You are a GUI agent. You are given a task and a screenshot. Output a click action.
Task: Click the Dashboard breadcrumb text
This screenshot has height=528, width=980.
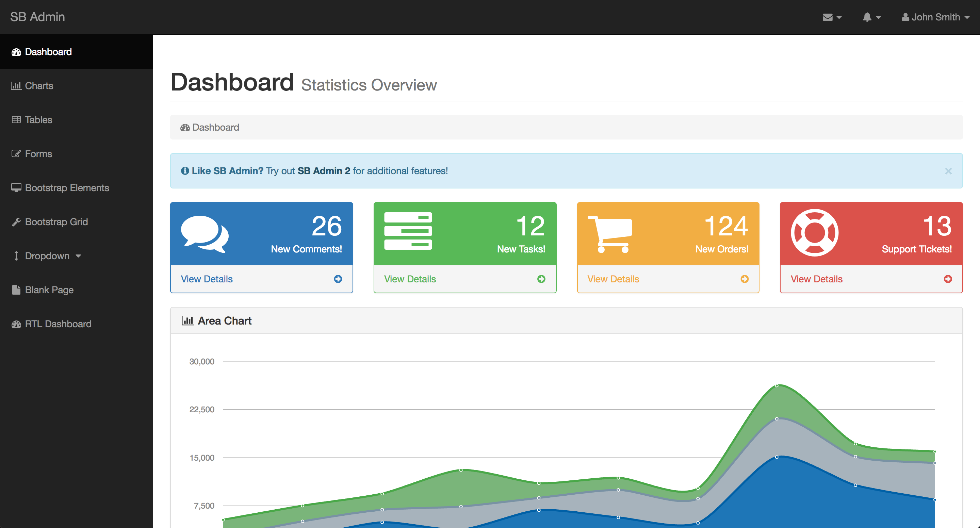[216, 128]
